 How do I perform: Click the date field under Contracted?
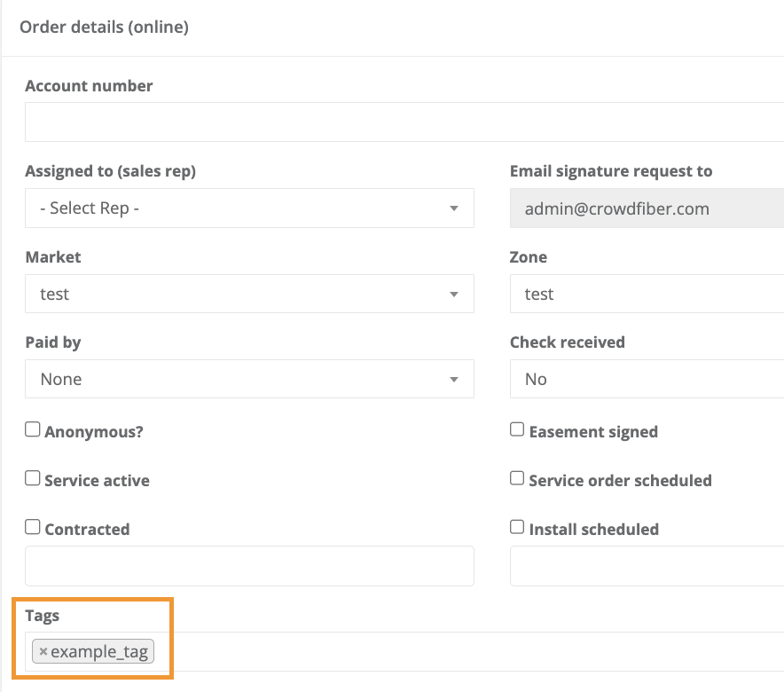(248, 566)
